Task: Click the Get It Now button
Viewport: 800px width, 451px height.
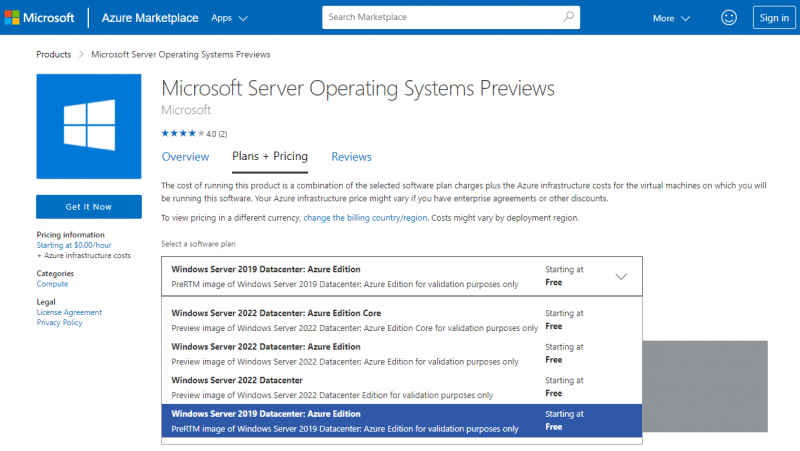Action: pyautogui.click(x=89, y=207)
